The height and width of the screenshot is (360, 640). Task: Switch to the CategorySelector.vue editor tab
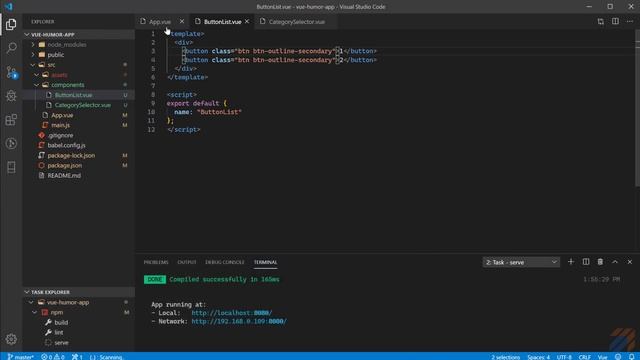[296, 22]
